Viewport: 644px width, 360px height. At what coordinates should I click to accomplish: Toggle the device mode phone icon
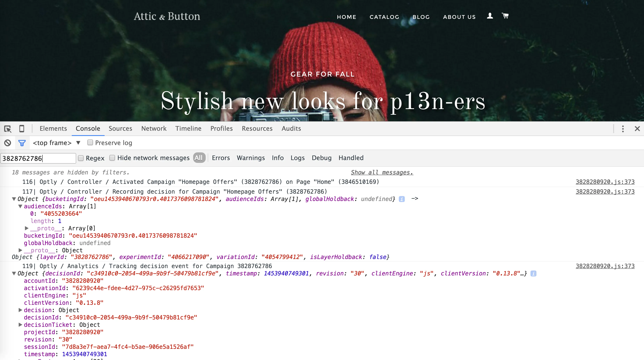pos(22,129)
